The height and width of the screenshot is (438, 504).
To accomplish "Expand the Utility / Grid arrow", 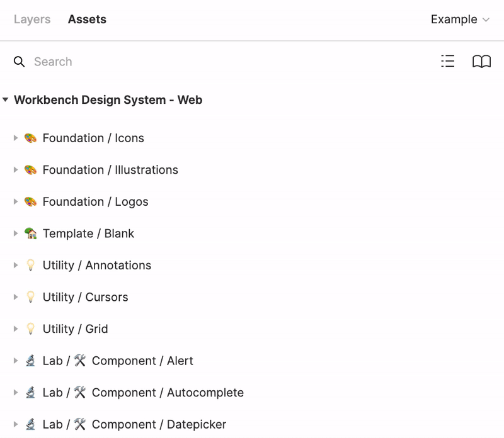I will tap(15, 329).
